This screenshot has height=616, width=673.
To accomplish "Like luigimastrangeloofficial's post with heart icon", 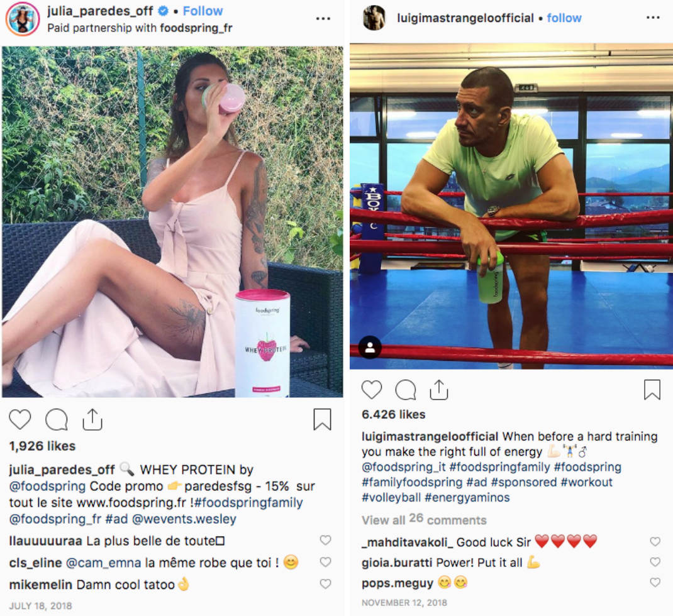I will (372, 390).
